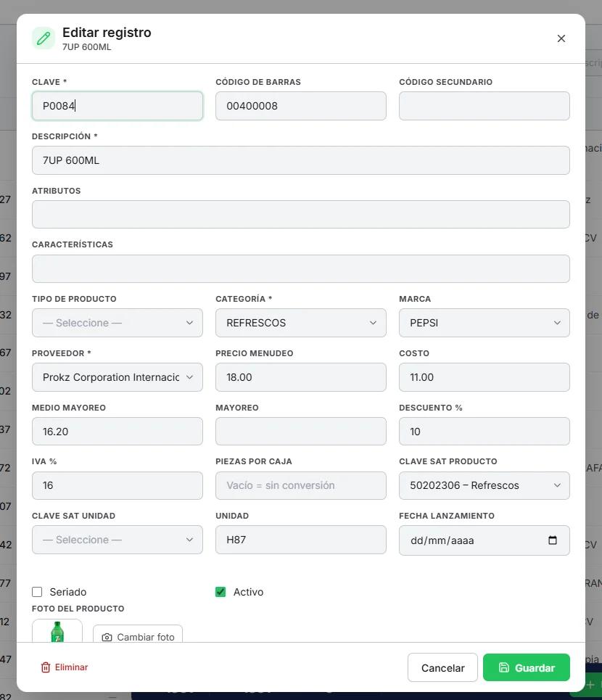Click the Costo field showing 11.00
The image size is (602, 700).
coord(485,377)
